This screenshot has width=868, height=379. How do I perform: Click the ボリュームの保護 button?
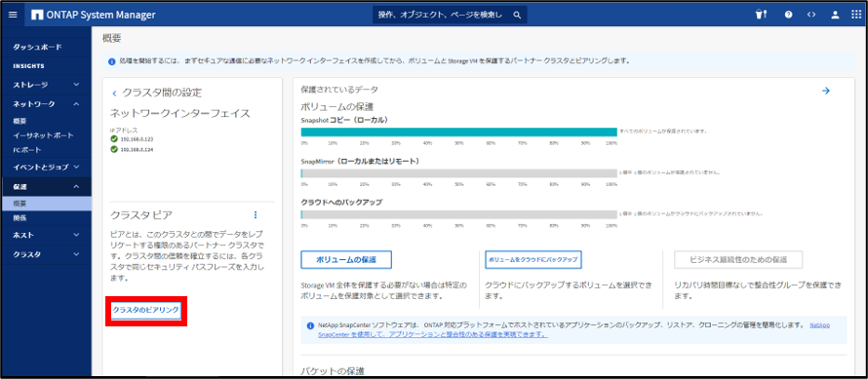(x=346, y=259)
